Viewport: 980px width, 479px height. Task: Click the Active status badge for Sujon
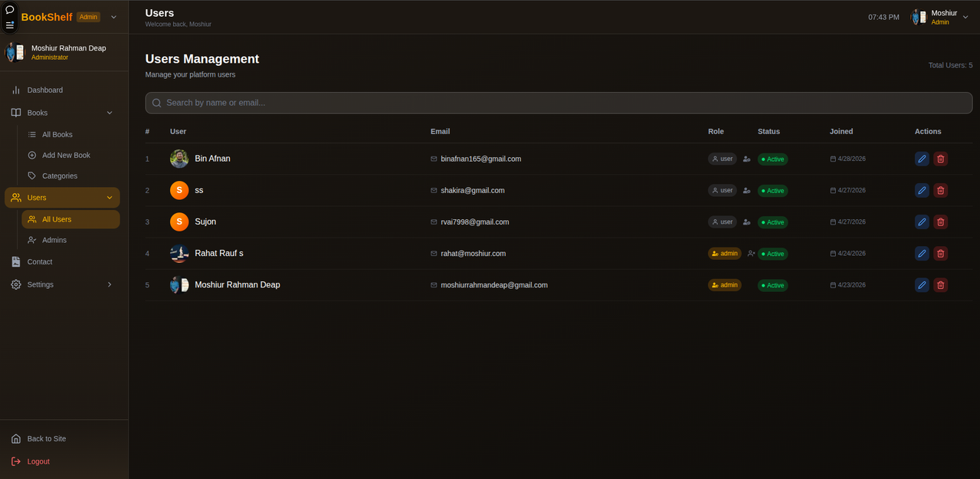click(772, 222)
